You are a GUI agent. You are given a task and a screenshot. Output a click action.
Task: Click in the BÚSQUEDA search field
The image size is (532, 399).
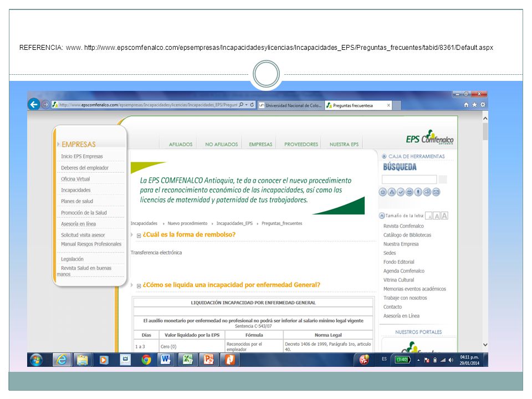coord(409,180)
